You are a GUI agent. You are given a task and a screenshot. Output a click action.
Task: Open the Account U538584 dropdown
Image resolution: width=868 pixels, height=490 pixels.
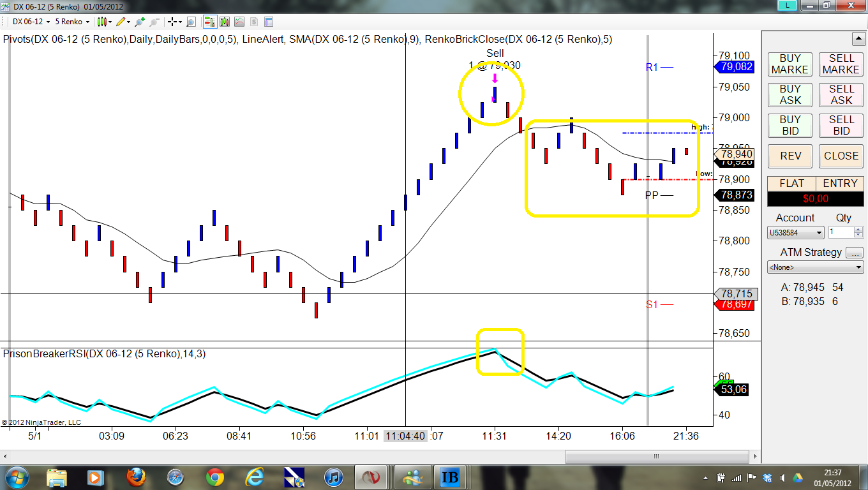coord(796,233)
